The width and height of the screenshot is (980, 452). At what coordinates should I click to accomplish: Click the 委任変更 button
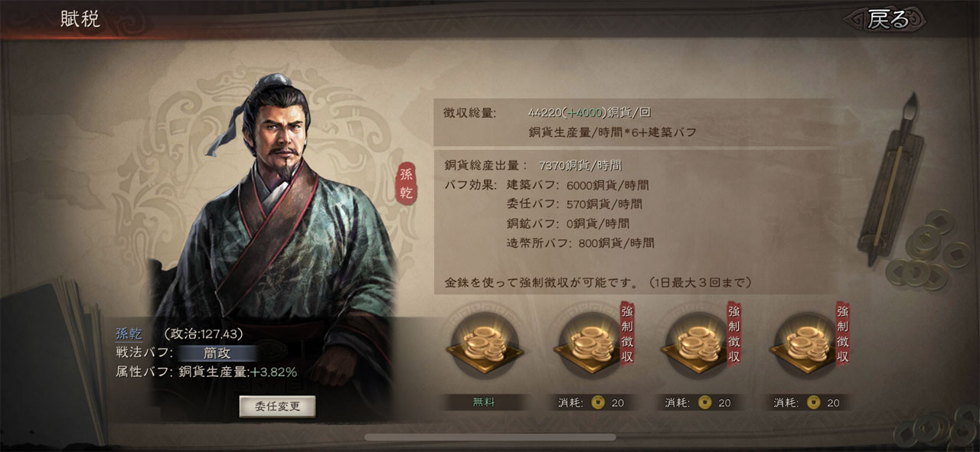point(277,407)
